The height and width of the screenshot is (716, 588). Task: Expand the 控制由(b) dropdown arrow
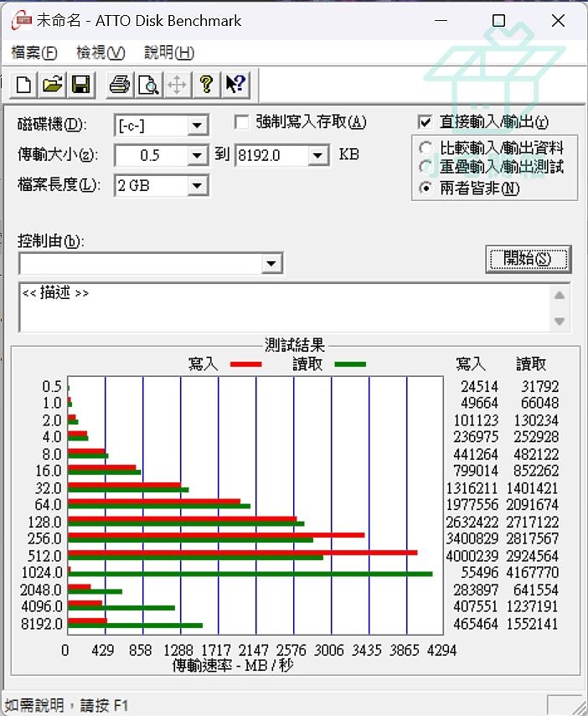(x=271, y=263)
